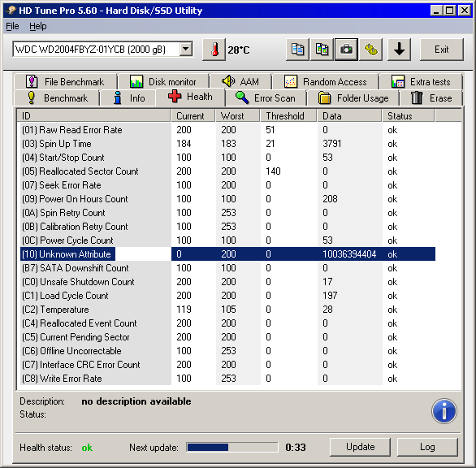Switch to the File Benchmark tab
The height and width of the screenshot is (468, 476).
65,82
